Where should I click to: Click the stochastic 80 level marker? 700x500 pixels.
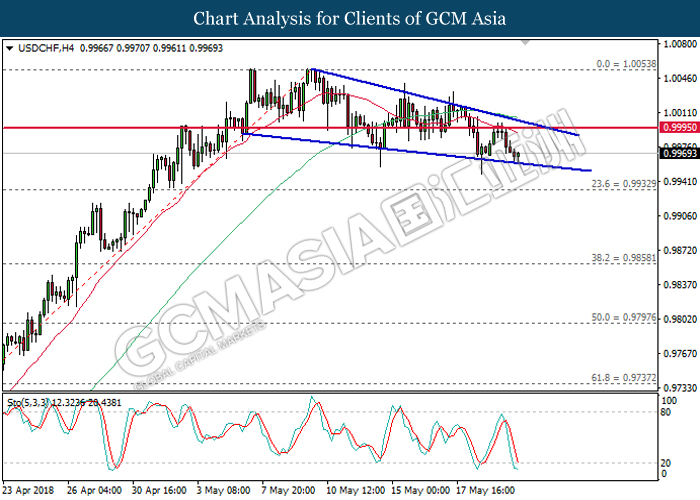(x=666, y=412)
